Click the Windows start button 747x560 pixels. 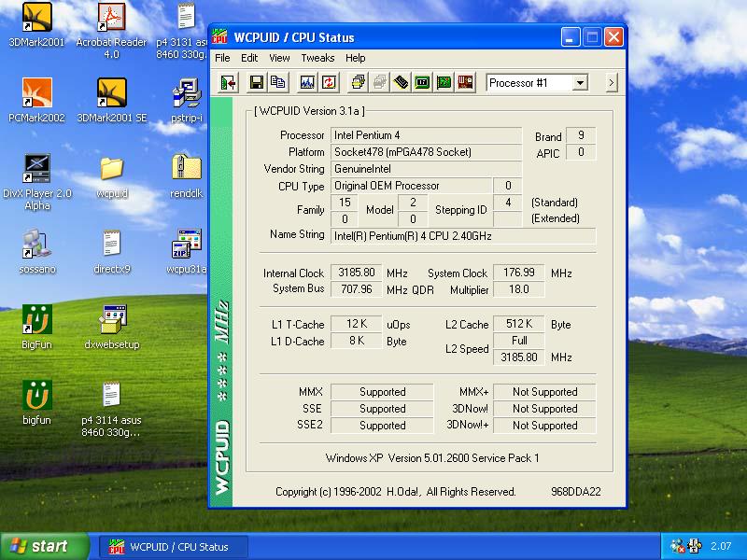[45, 546]
